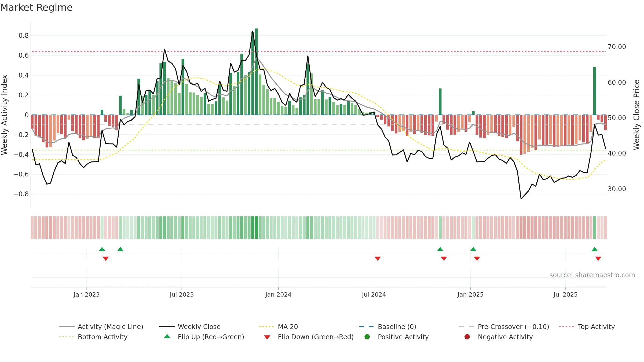
Task: Click the darkest green cell in the heatmap strip
Action: [x=257, y=228]
